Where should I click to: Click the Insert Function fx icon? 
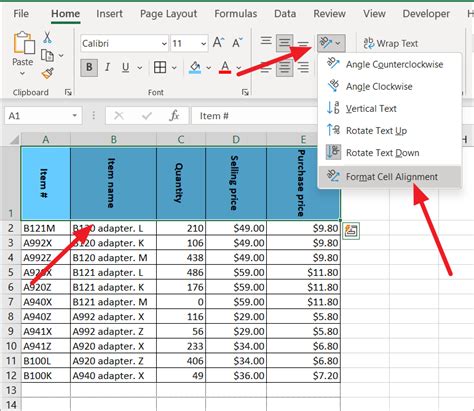(x=174, y=116)
